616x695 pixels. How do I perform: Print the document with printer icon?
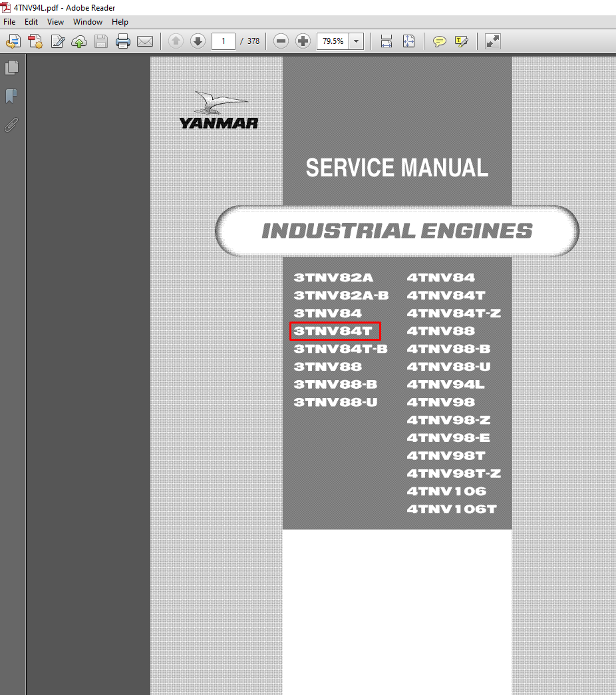(122, 42)
